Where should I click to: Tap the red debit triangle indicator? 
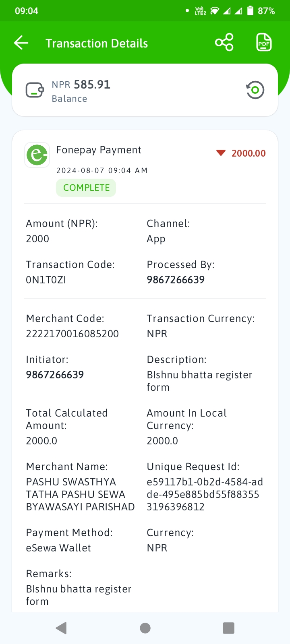click(x=221, y=153)
